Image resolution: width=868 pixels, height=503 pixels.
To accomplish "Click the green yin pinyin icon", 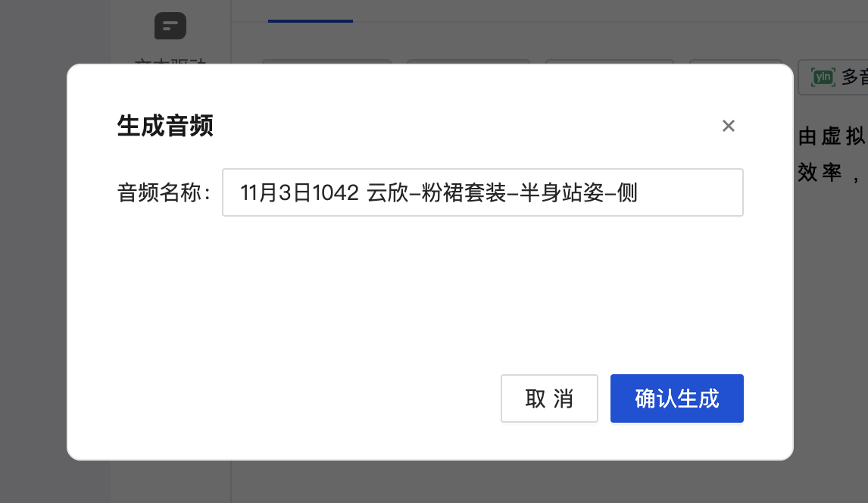I will 823,77.
